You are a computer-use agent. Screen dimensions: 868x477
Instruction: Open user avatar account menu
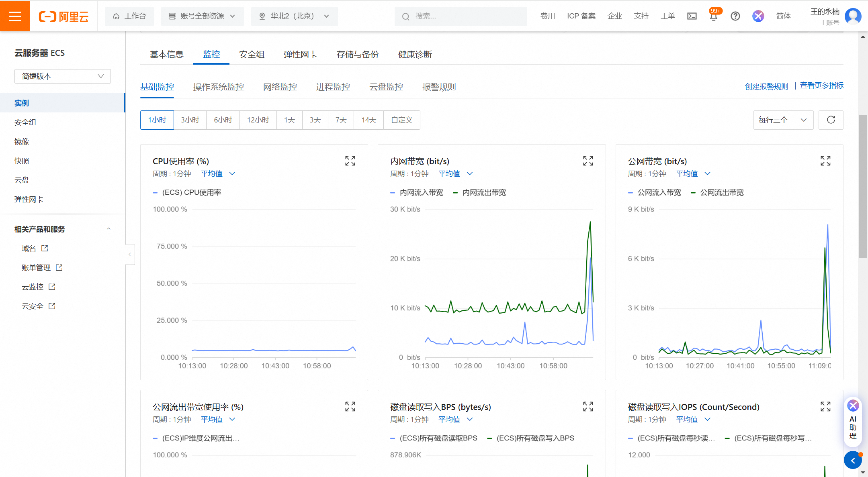[x=853, y=16]
